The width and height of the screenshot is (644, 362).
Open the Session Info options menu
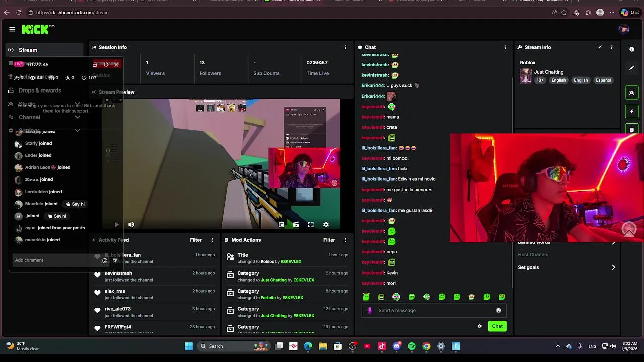[345, 47]
